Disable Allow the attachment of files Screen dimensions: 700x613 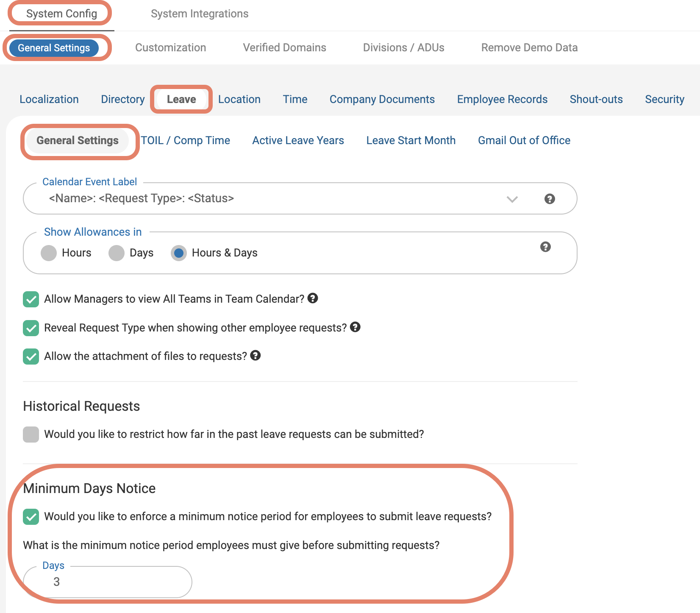(31, 356)
